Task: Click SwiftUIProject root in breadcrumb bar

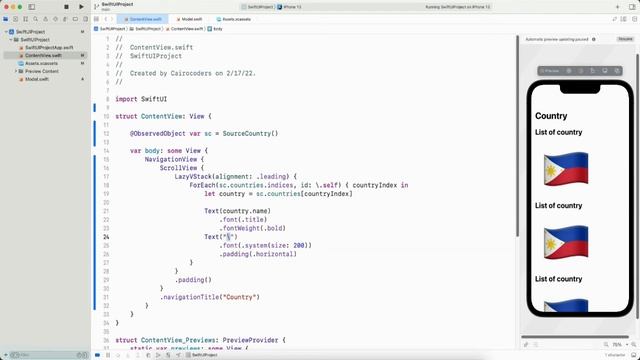Action: (109, 29)
